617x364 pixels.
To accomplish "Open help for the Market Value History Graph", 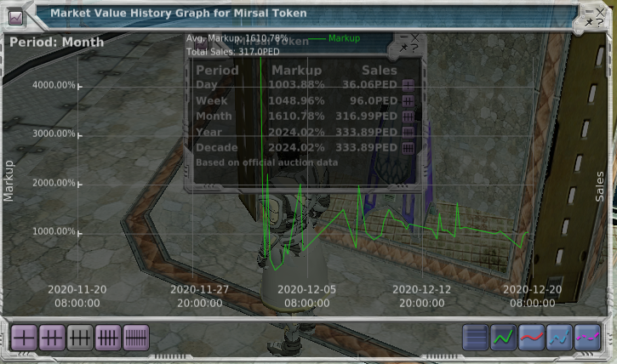I will (599, 23).
